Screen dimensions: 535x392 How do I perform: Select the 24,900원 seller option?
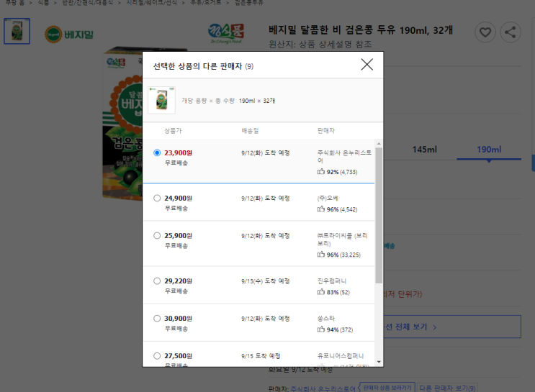pyautogui.click(x=156, y=198)
